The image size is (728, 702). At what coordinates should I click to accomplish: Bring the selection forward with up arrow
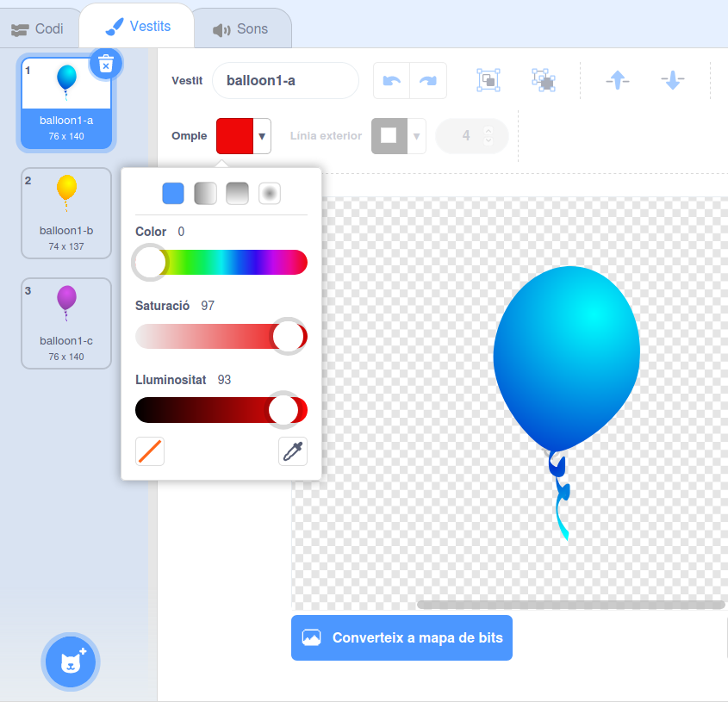coord(618,80)
